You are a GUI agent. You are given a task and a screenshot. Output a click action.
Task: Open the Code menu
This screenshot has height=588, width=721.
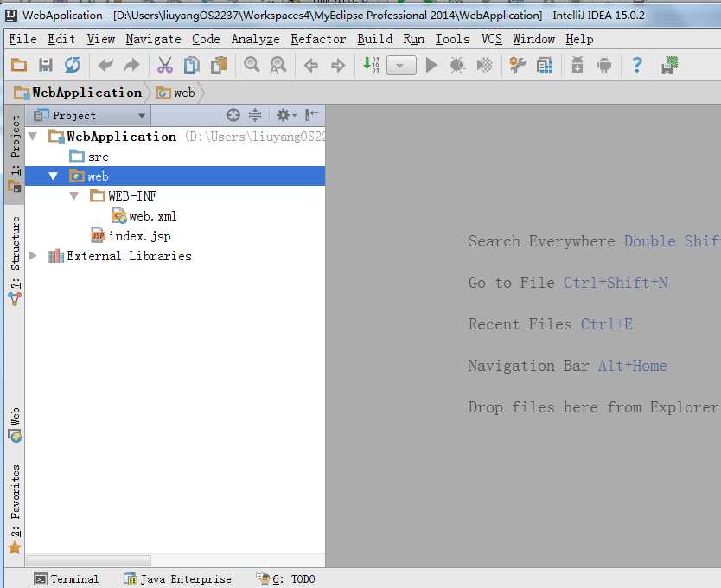coord(206,39)
